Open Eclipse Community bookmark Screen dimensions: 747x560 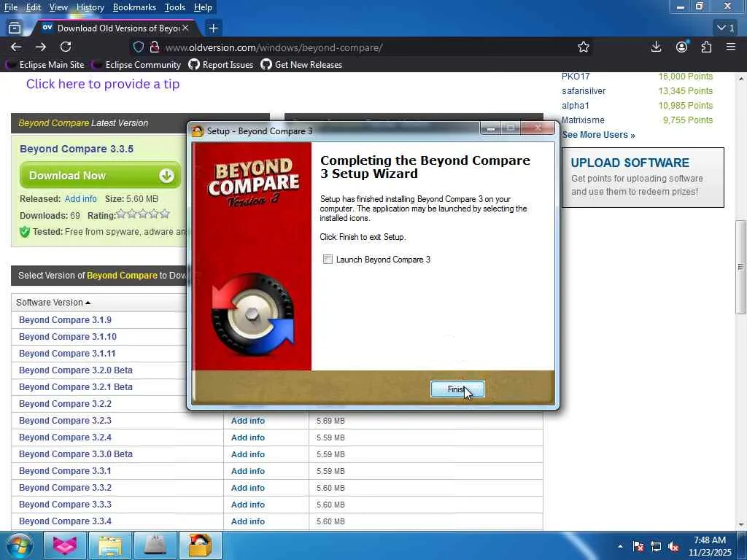[x=136, y=65]
